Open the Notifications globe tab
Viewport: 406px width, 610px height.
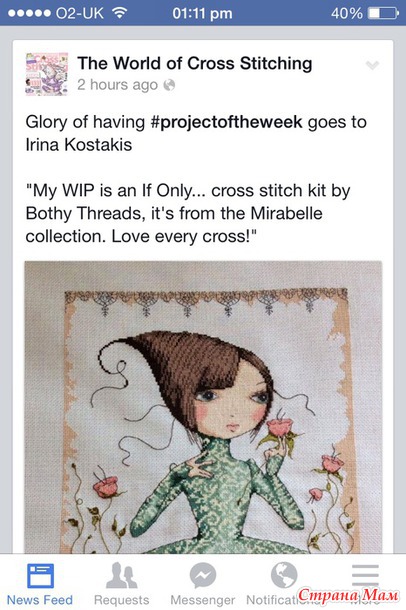tap(284, 583)
